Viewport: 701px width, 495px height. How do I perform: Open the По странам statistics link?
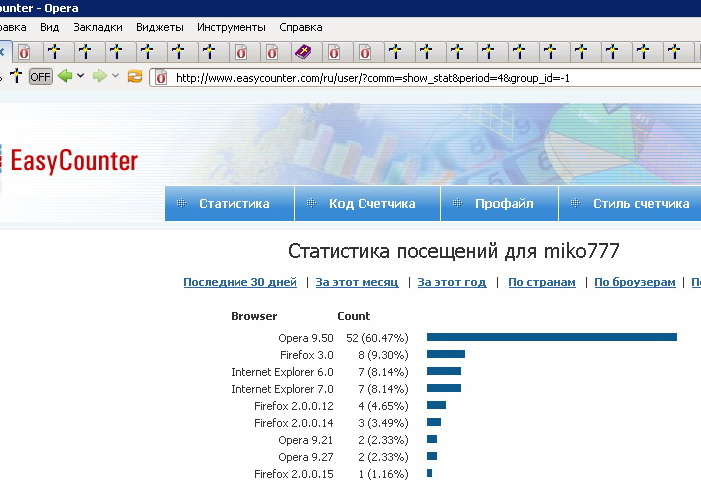coord(541,283)
